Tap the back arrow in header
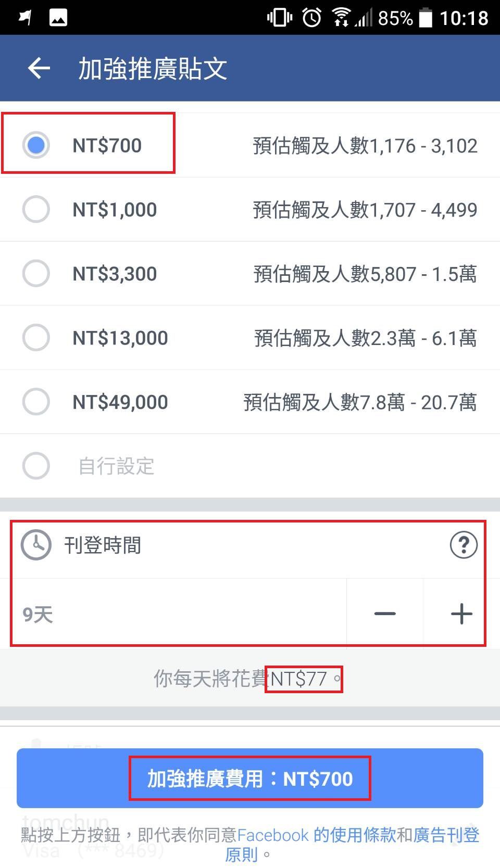 (39, 68)
